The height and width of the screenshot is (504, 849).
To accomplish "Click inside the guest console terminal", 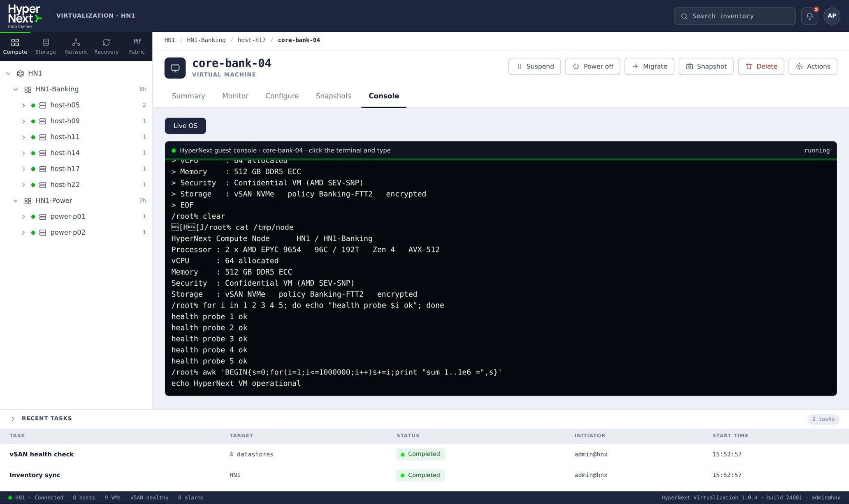I will pos(501,277).
